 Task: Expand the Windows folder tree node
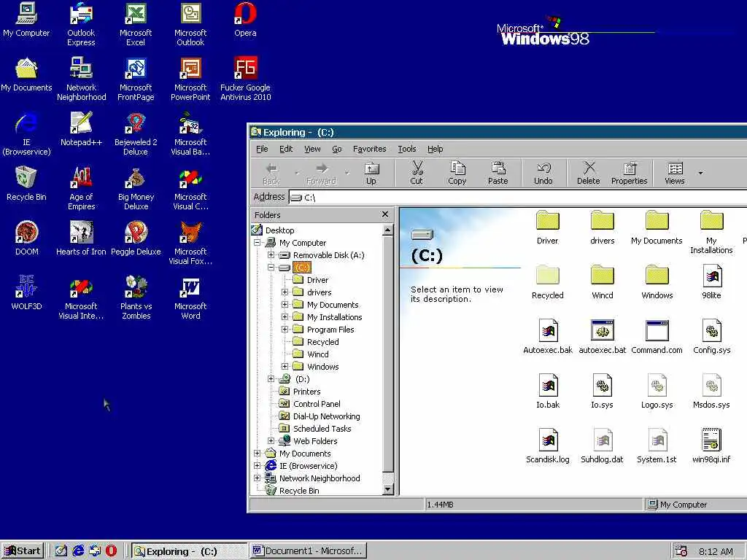click(285, 367)
